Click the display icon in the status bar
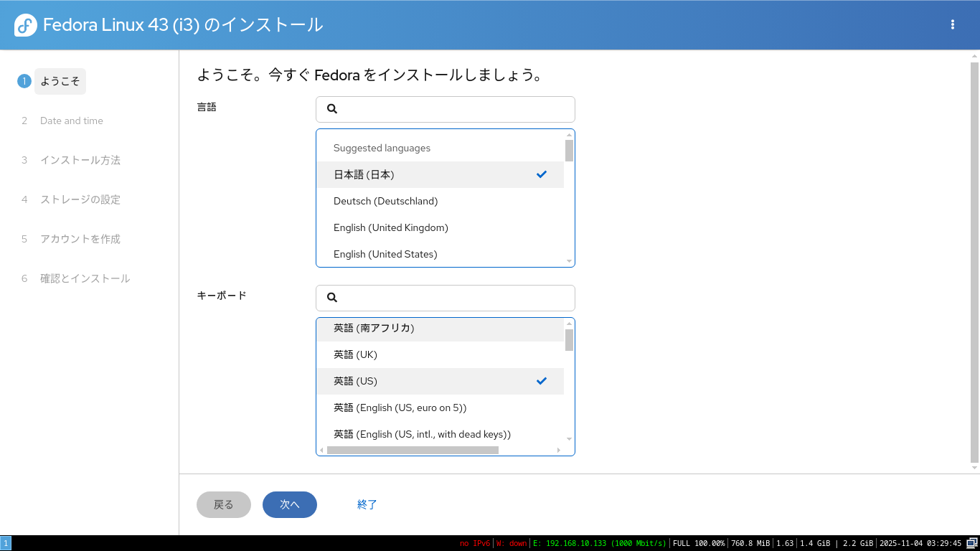The width and height of the screenshot is (980, 551). (972, 543)
